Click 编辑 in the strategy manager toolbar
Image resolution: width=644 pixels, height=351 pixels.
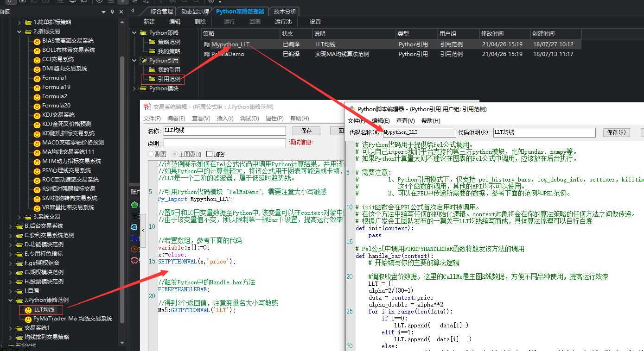175,22
